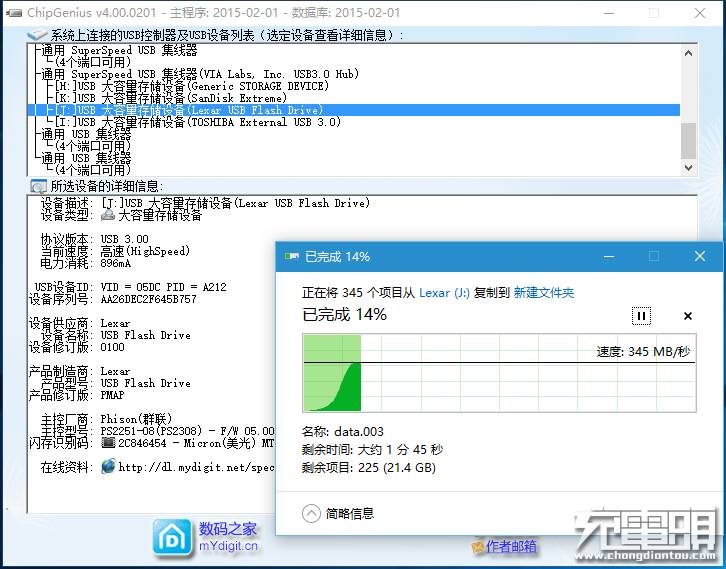Click the mass storage device type icon

pos(108,215)
